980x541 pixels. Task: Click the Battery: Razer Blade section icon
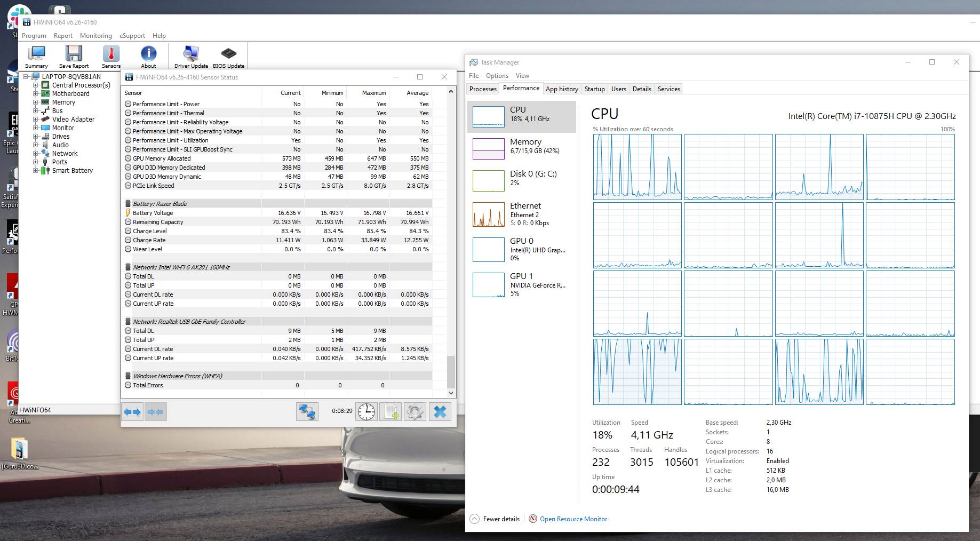(x=128, y=204)
